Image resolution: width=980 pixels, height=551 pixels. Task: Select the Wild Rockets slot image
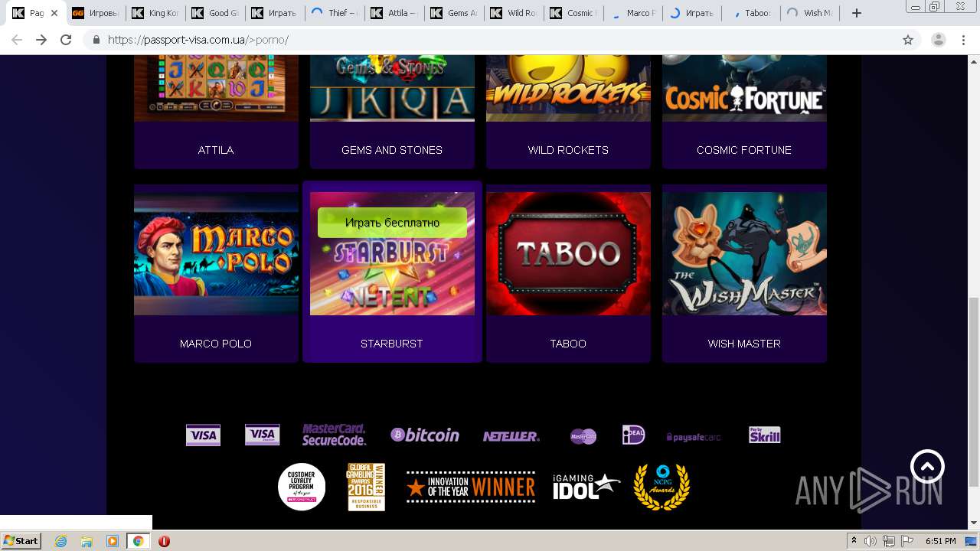point(568,88)
